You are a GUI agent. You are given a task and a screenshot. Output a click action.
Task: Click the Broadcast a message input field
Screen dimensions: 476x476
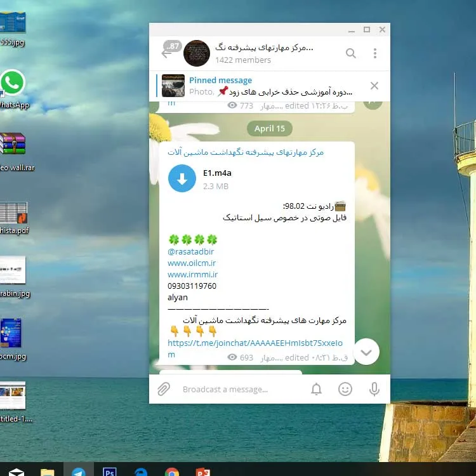241,389
